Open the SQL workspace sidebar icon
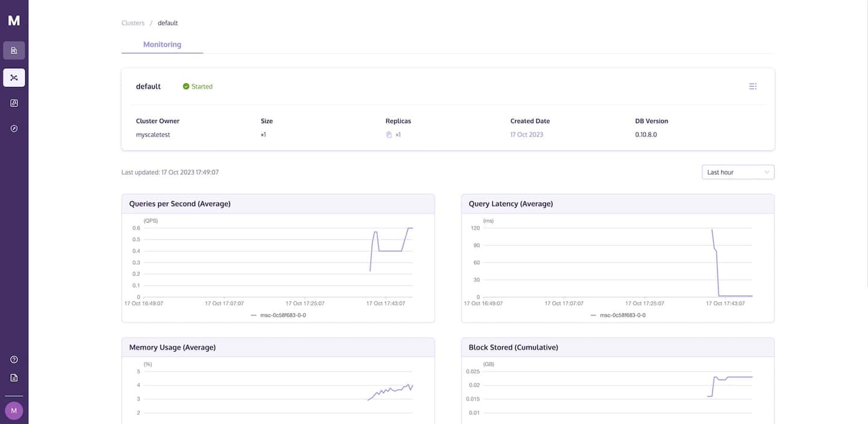868x424 pixels. point(14,51)
